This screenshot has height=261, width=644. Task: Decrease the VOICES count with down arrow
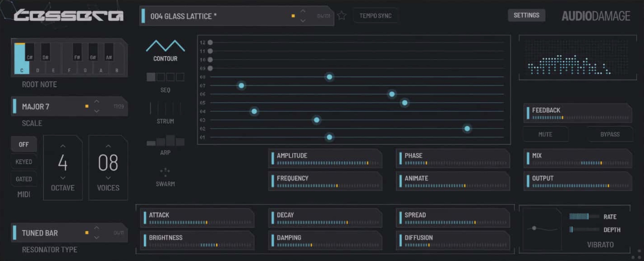[108, 178]
